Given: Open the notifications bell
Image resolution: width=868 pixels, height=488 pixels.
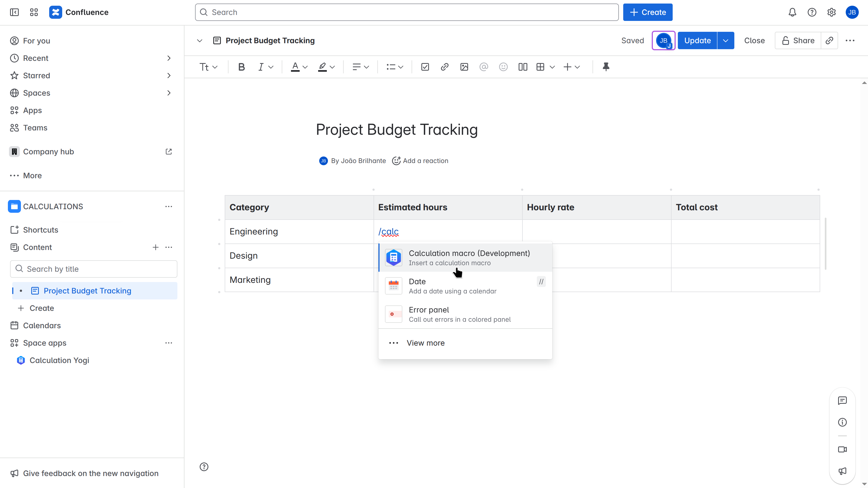Looking at the screenshot, I should [792, 12].
